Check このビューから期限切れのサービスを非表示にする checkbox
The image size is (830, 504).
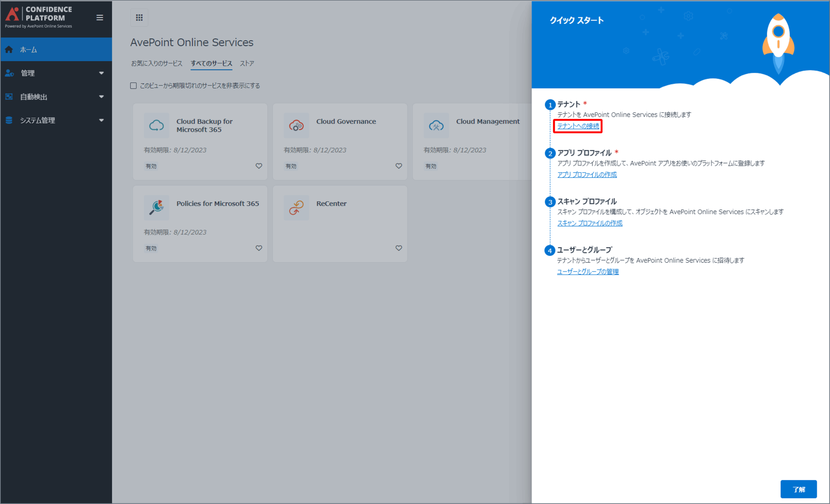pos(133,86)
